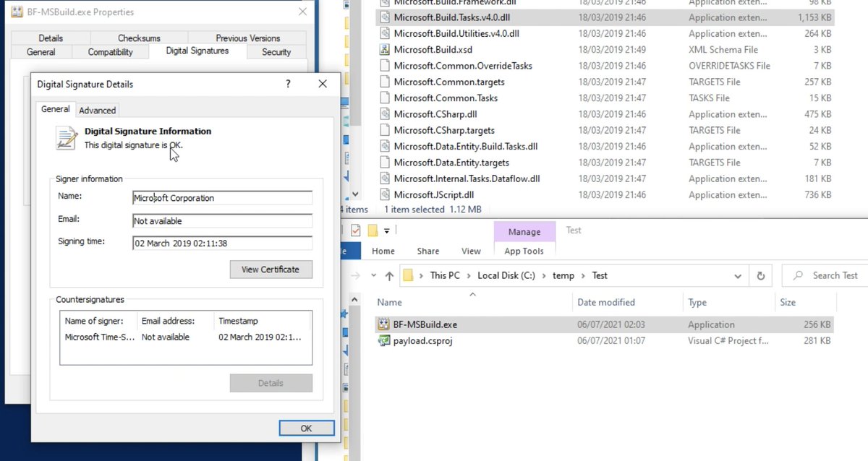Click the Microsoft.Common.Tasks file icon

point(385,98)
